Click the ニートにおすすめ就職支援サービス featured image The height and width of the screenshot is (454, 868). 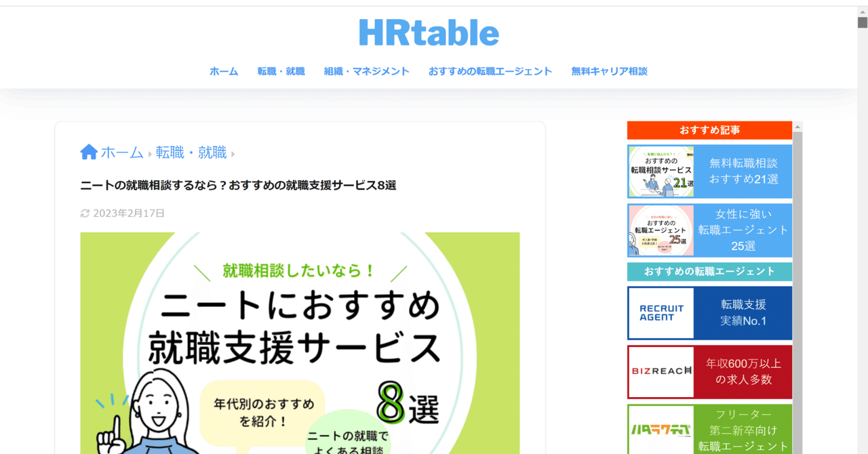(300, 339)
